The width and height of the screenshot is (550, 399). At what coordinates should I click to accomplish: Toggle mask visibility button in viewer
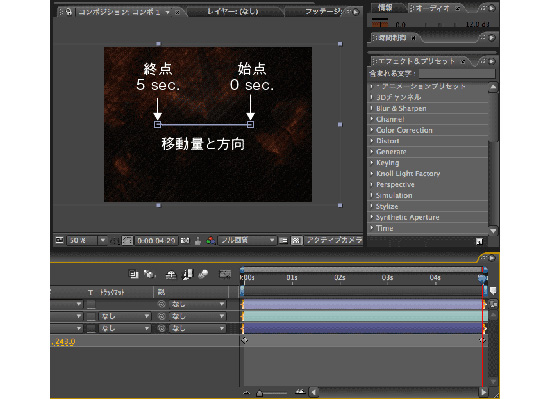click(127, 241)
